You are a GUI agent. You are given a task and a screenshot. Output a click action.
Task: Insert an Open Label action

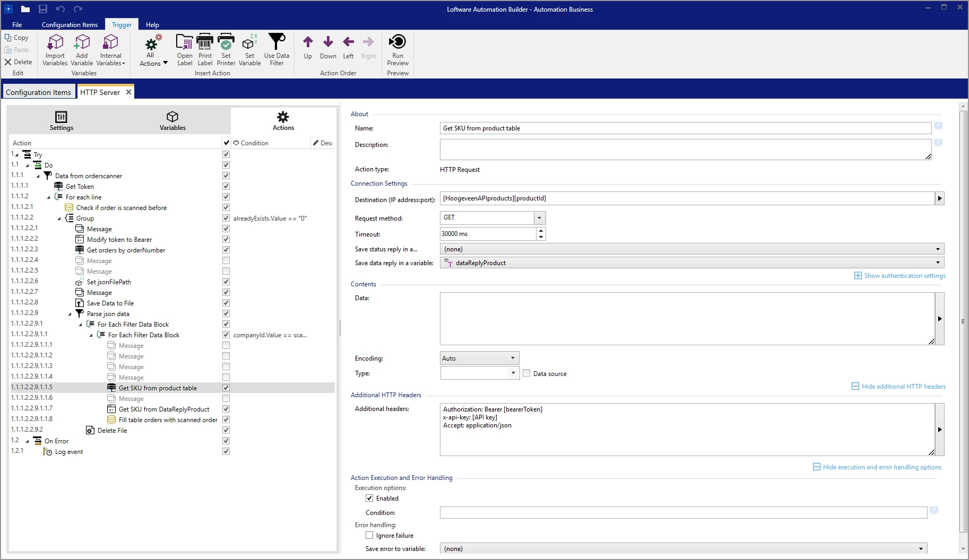point(185,50)
